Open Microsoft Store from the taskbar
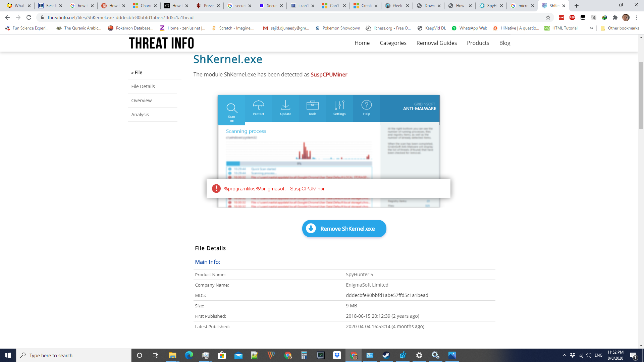This screenshot has height=362, width=644. coord(222,355)
